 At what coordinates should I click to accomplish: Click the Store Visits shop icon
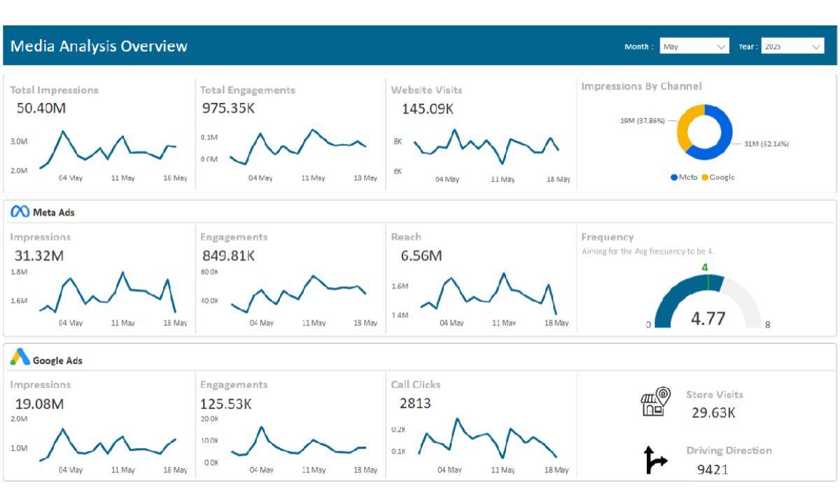click(655, 402)
